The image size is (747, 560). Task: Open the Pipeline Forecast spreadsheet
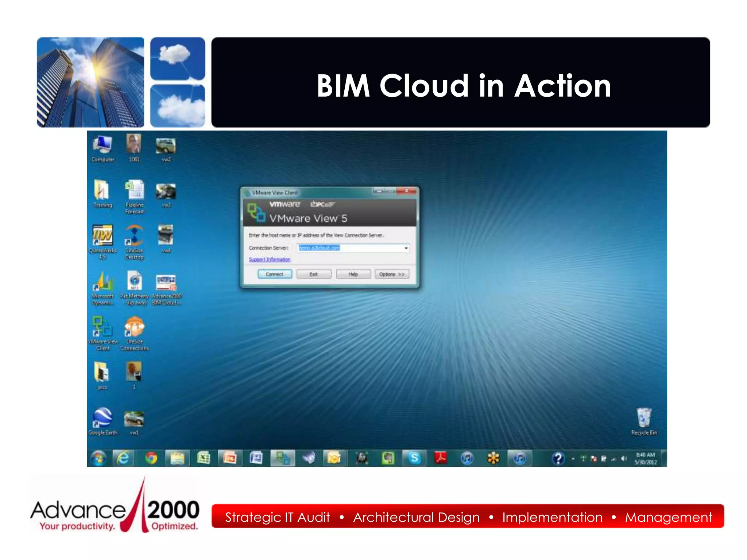click(x=134, y=197)
